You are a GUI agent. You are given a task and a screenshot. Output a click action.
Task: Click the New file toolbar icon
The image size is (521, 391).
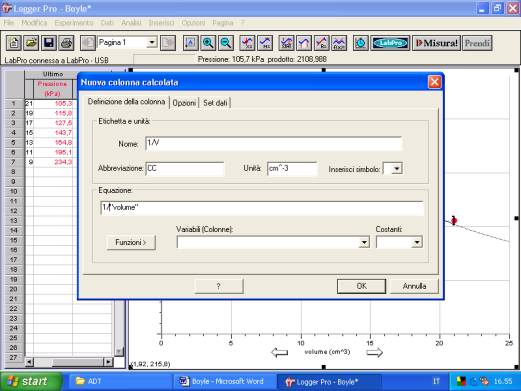[x=14, y=43]
